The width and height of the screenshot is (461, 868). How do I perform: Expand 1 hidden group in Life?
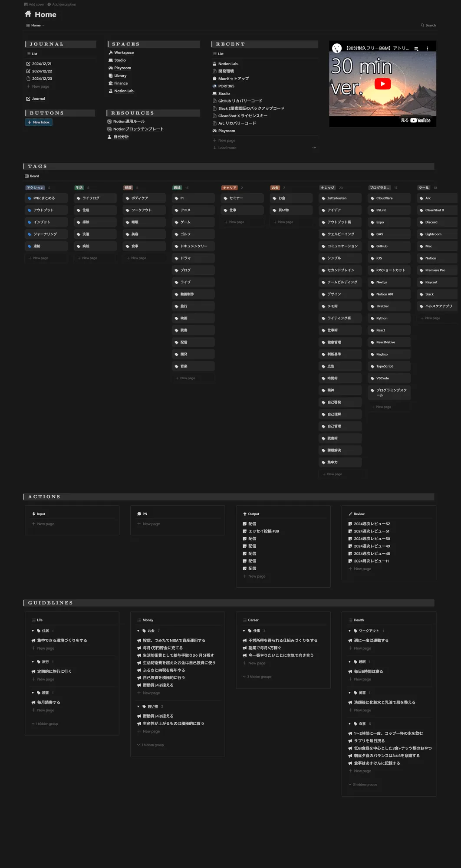[x=45, y=724]
